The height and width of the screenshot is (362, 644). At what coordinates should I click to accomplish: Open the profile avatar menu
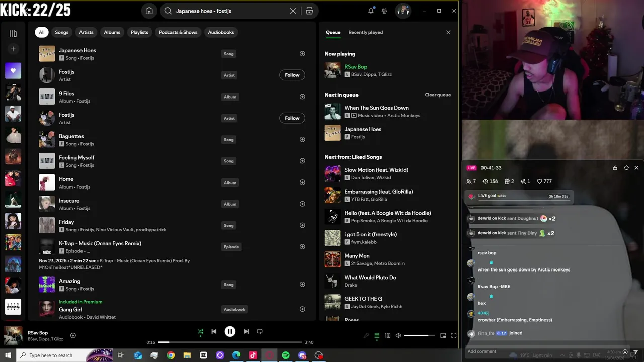[x=403, y=11]
